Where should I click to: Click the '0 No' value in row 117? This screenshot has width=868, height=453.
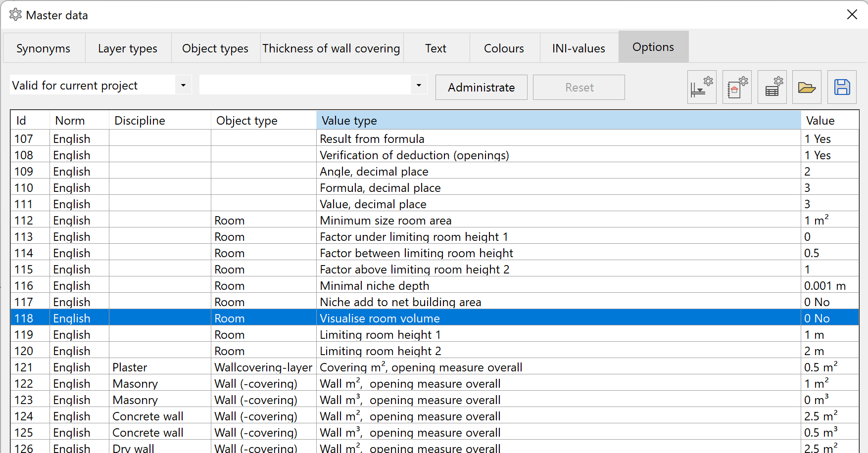[x=830, y=302]
